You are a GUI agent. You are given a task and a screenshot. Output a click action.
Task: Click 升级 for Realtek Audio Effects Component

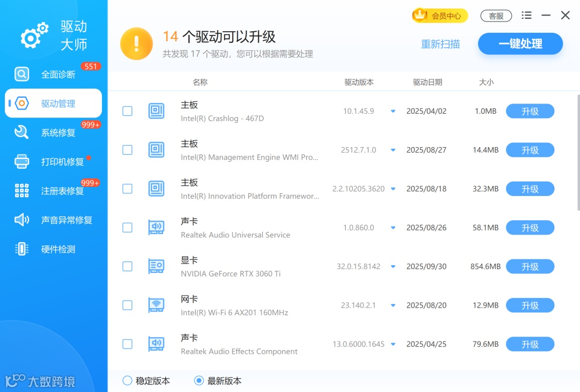(530, 344)
